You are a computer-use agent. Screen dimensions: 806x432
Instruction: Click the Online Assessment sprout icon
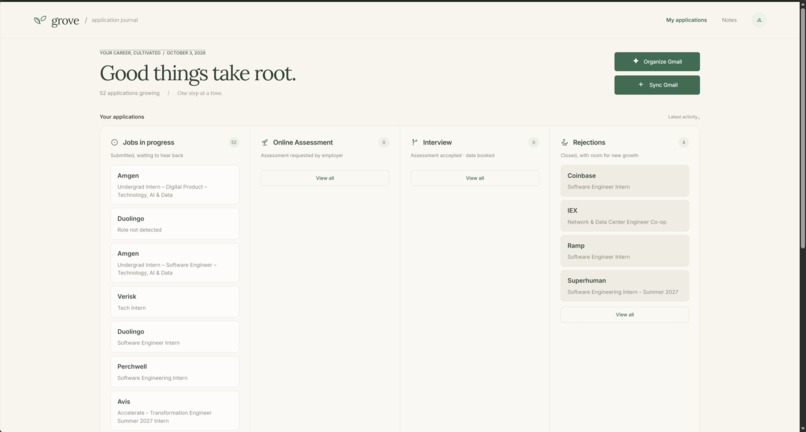point(265,142)
